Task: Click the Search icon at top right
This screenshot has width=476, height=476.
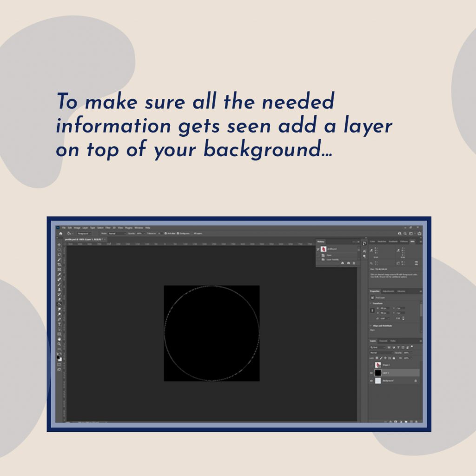Action: pos(405,233)
